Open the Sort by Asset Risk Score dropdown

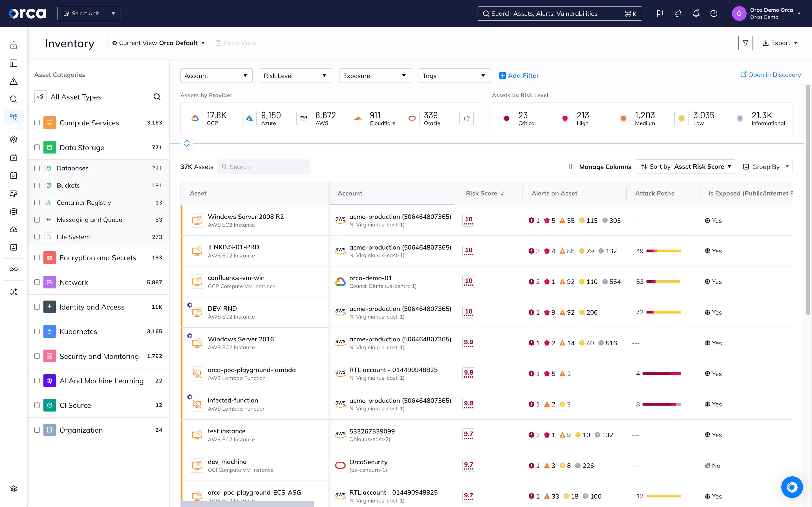(685, 166)
